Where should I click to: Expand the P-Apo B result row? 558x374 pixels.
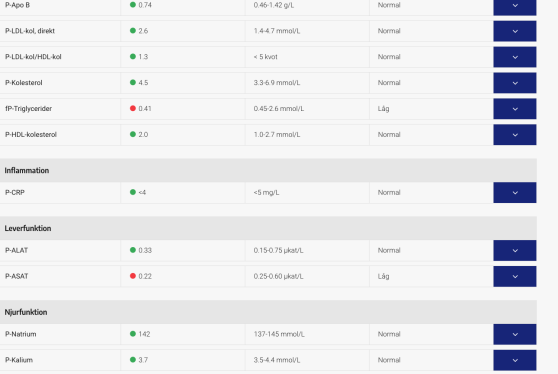click(x=515, y=6)
